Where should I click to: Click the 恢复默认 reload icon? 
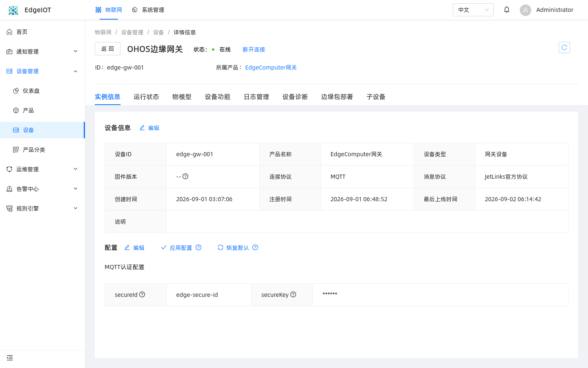tap(220, 247)
